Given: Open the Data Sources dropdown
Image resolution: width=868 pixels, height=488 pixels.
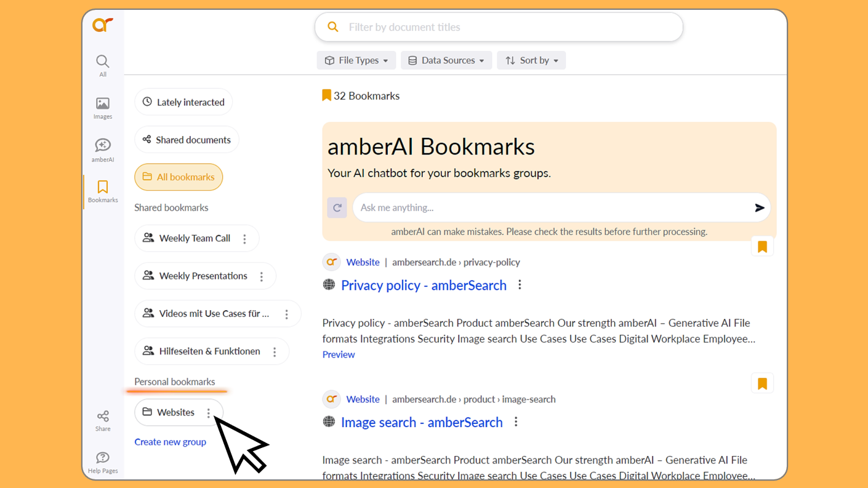Looking at the screenshot, I should pos(446,60).
